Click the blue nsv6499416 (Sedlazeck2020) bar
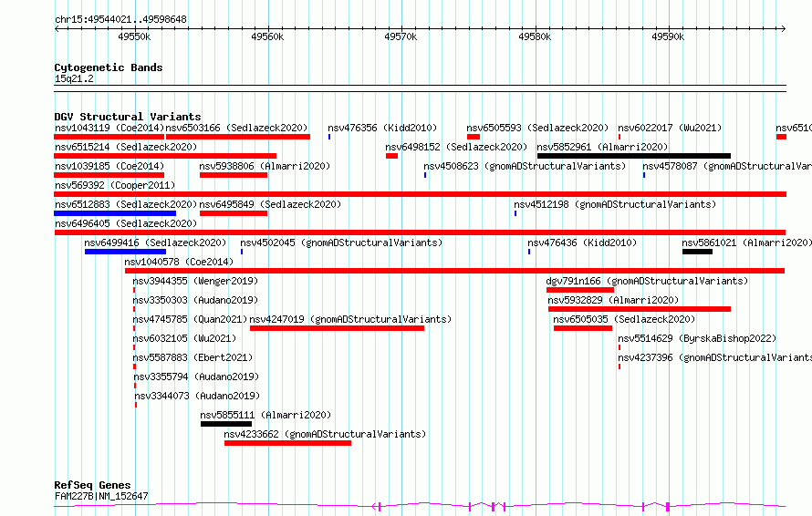The height and width of the screenshot is (516, 812). [125, 252]
